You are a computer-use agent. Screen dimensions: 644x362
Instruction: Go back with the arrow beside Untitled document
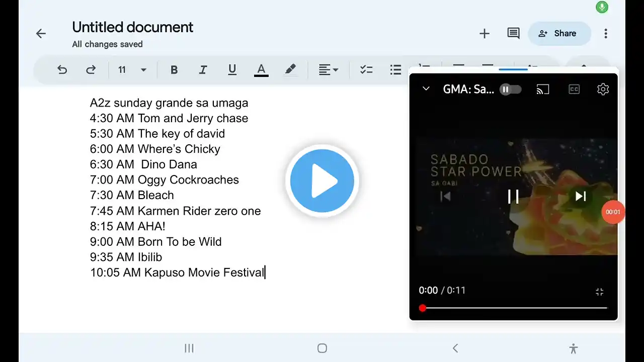coord(41,34)
